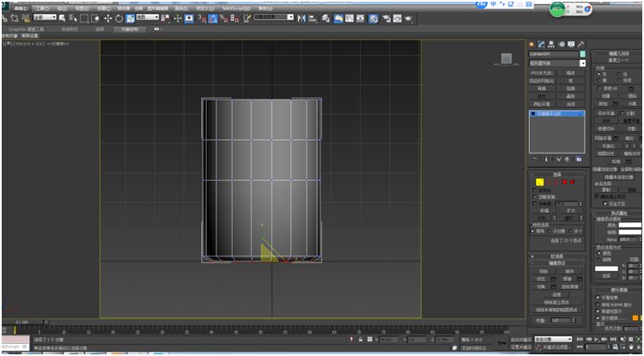Toggle the 等值线显示 checkbox
This screenshot has width=644, height=356.
point(597,311)
